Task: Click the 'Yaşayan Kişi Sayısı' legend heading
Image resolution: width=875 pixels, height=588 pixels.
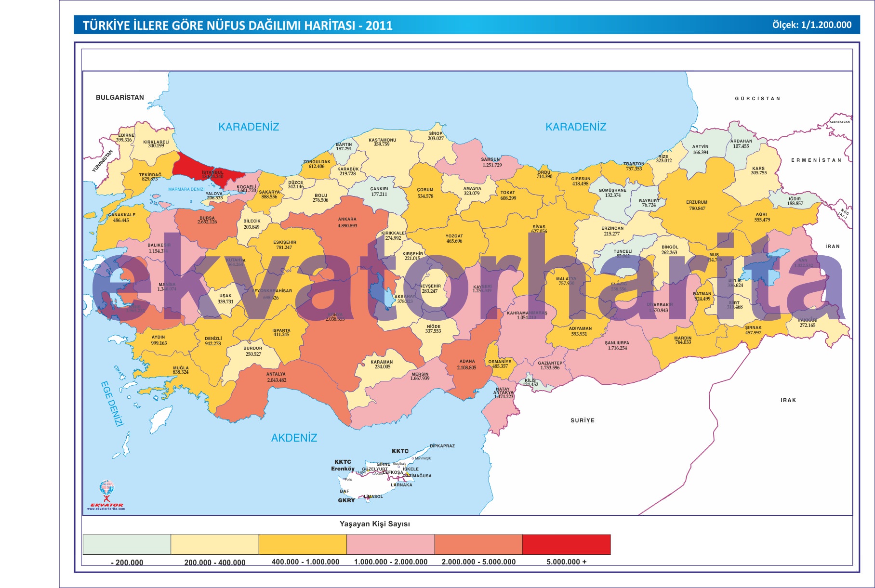Action: tap(375, 524)
